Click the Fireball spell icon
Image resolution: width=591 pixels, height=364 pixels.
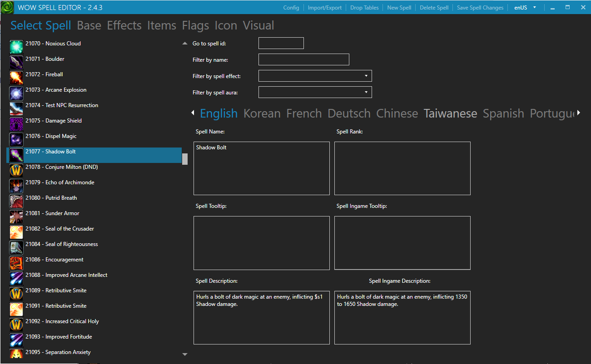coord(16,78)
